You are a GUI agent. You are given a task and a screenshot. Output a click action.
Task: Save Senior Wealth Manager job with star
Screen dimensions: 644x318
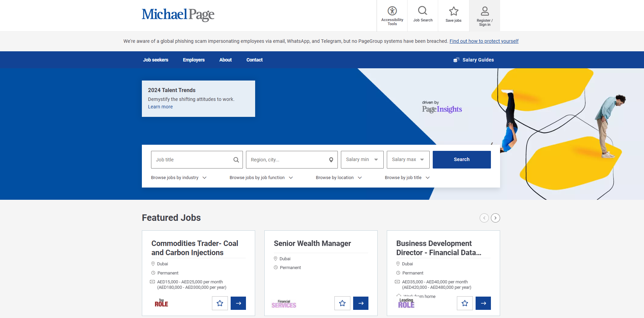click(342, 303)
